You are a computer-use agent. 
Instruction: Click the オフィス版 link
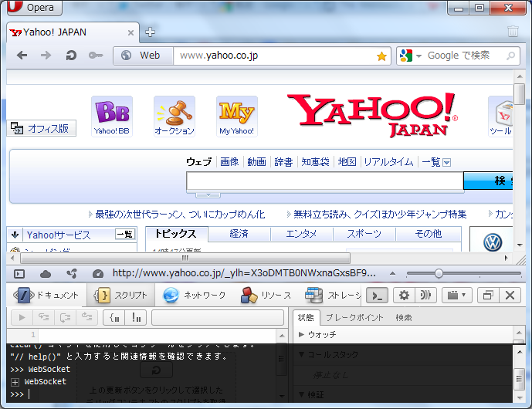click(x=41, y=128)
